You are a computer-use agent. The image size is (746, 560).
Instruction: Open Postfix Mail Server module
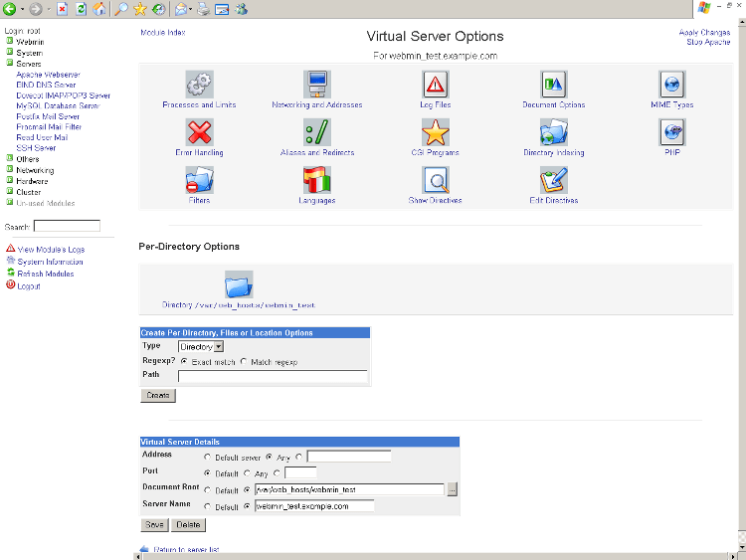click(x=48, y=116)
